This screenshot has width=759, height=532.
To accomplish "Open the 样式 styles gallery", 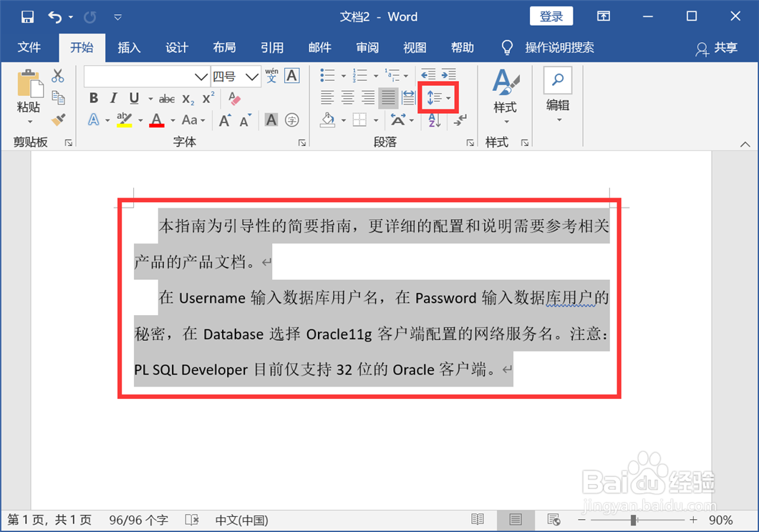I will [x=505, y=97].
